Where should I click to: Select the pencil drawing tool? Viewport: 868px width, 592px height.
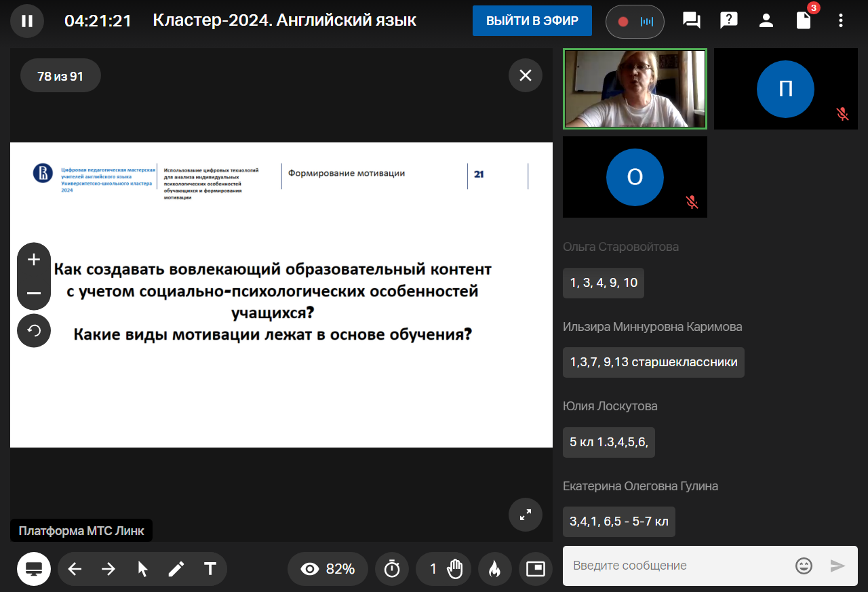pyautogui.click(x=176, y=569)
